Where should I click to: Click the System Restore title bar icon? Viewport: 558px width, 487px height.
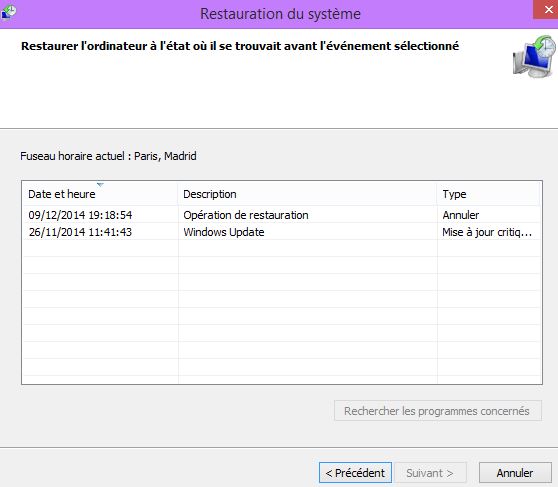[x=8, y=12]
